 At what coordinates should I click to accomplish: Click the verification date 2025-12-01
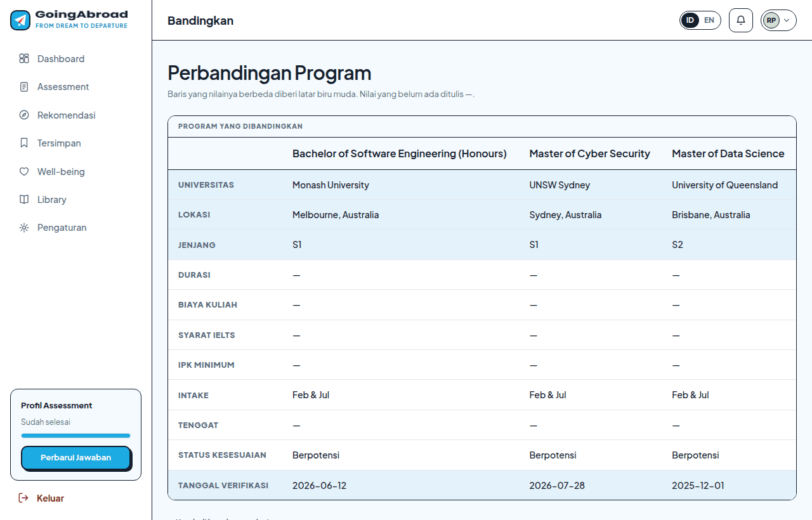[698, 486]
